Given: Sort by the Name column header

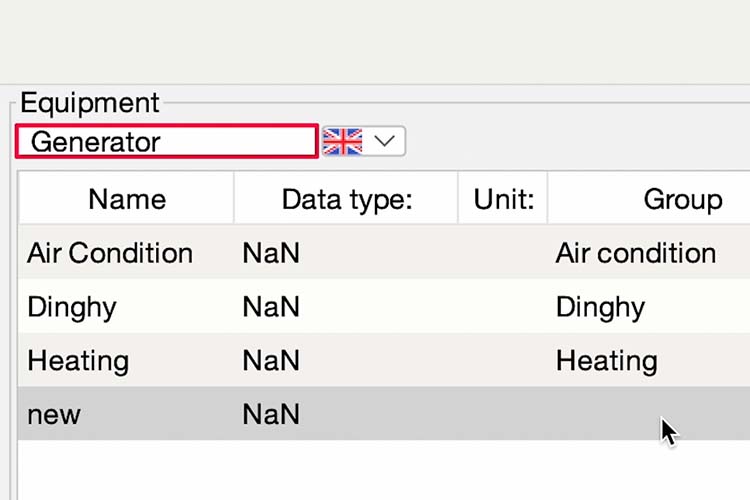Looking at the screenshot, I should 126,200.
